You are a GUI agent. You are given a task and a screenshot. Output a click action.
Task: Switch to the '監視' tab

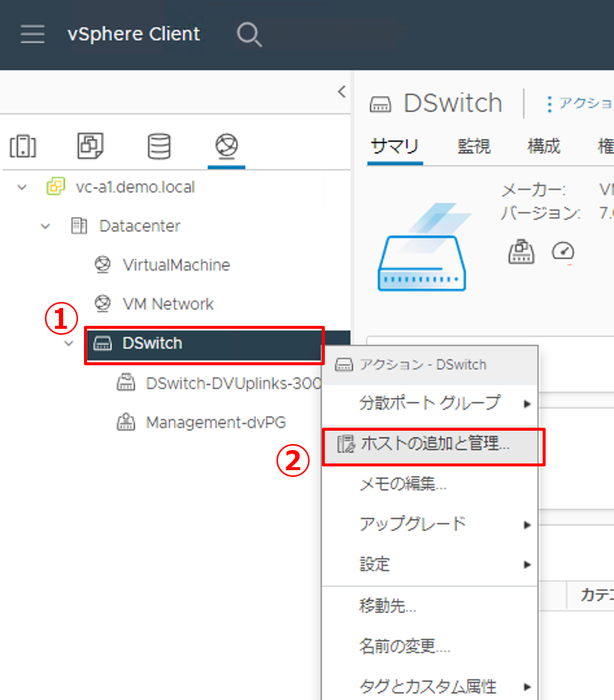[x=474, y=146]
